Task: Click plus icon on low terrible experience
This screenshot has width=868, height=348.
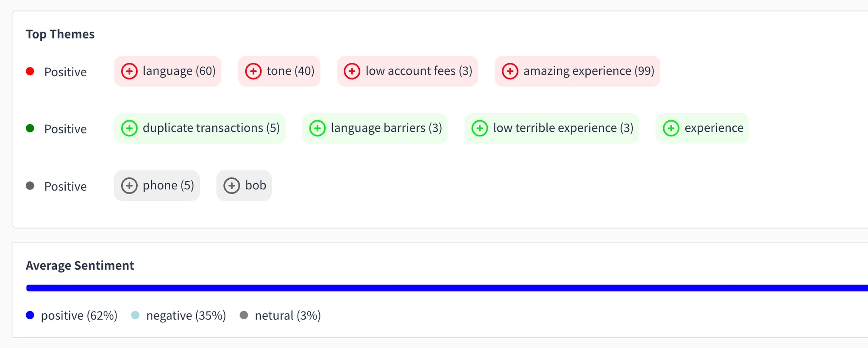Action: 480,128
